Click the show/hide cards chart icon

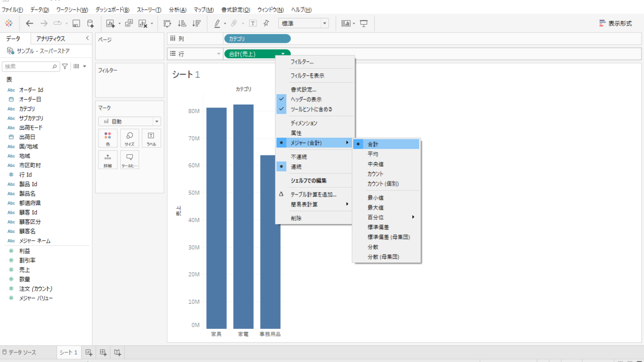click(x=346, y=23)
